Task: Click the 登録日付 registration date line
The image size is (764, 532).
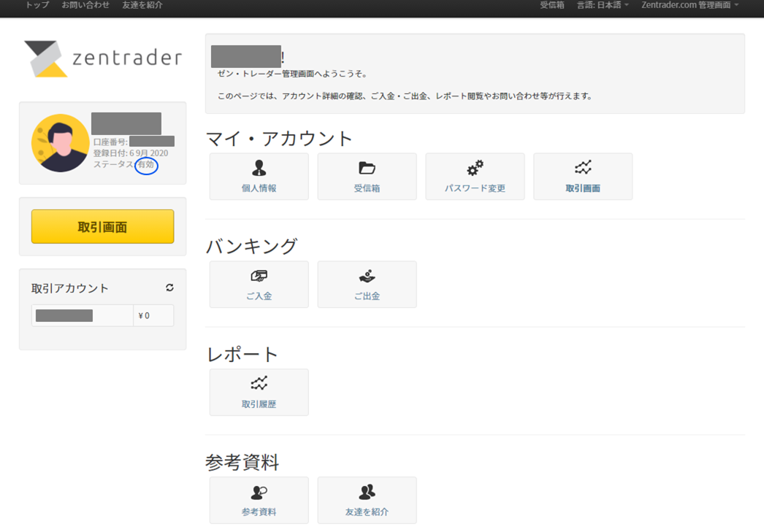Action: 131,153
